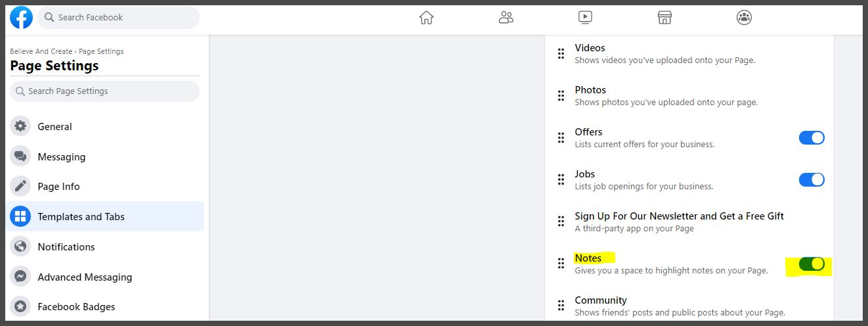Open Messaging settings section
Viewport: 868px width, 326px height.
(x=105, y=156)
